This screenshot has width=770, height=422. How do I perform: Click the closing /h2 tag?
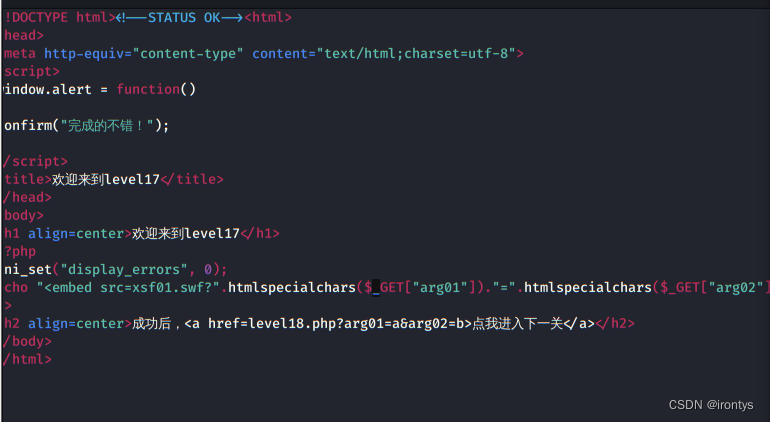pos(615,323)
